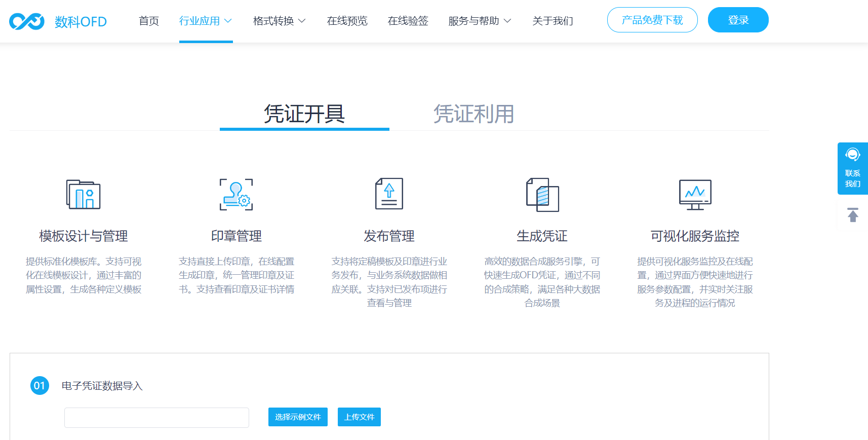Click the 产品免费下载 button

coord(652,20)
